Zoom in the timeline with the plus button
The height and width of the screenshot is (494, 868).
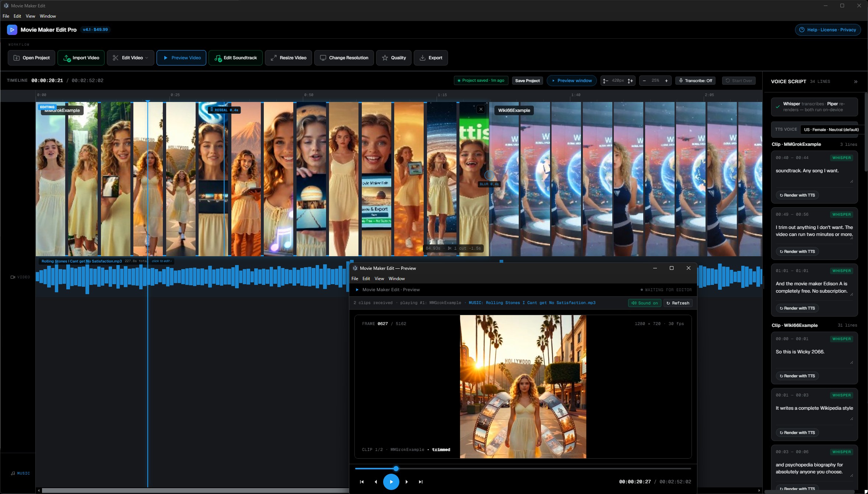pos(666,81)
